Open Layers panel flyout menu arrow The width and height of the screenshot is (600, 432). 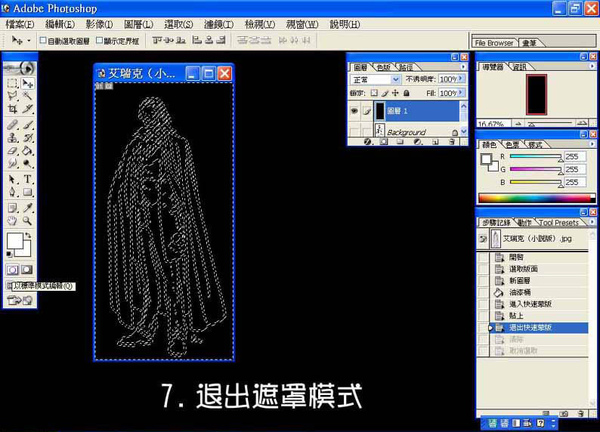[463, 67]
